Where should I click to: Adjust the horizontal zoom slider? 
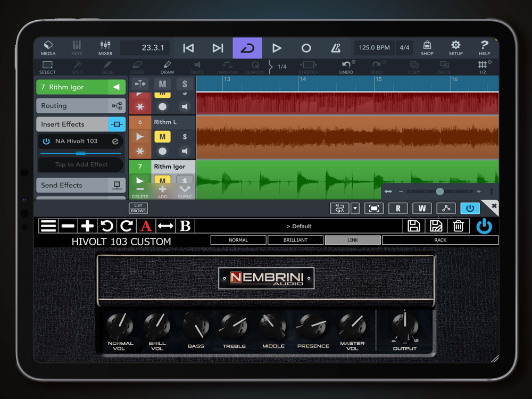(439, 192)
